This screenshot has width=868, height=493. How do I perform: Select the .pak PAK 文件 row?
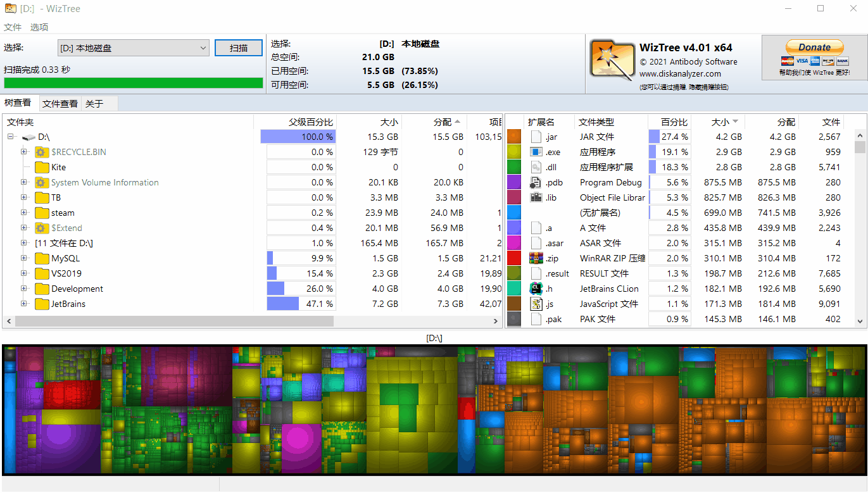point(681,319)
